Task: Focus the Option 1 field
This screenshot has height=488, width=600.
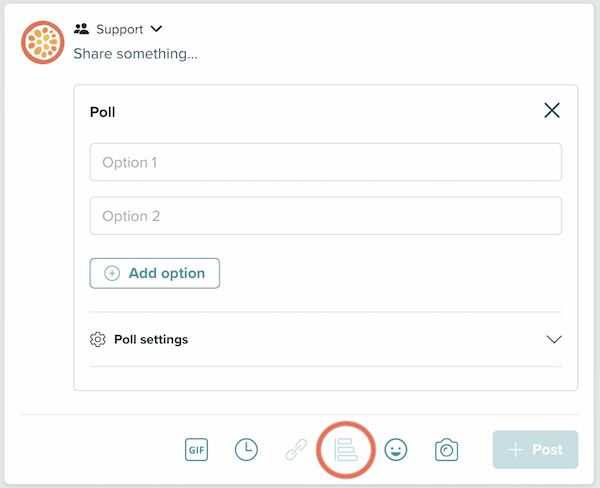Action: point(325,162)
